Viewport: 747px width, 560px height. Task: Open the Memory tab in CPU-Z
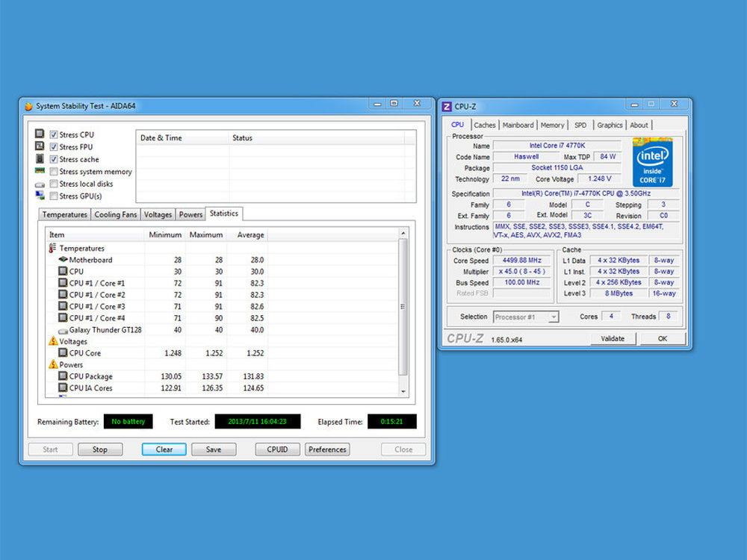pyautogui.click(x=552, y=125)
